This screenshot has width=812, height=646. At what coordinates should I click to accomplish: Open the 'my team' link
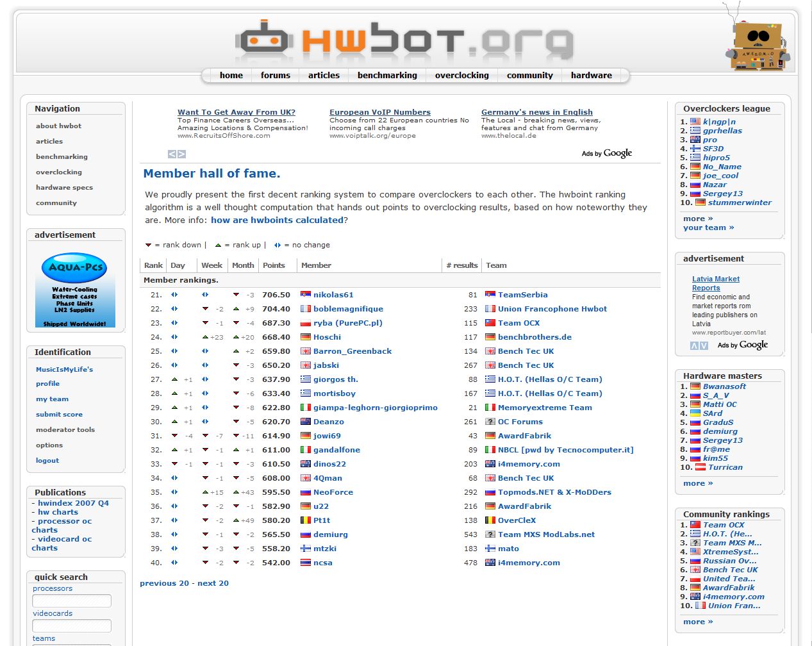coord(52,399)
